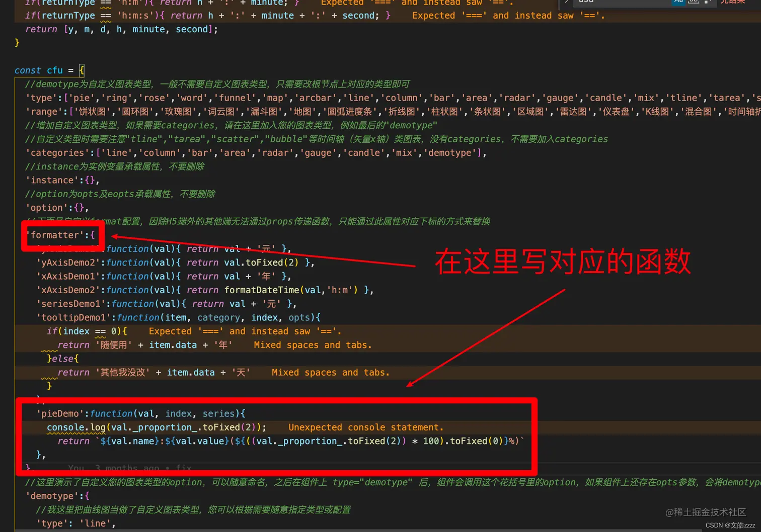Click the console.log statement in pieDemo
Viewport: 761px width, 532px height.
[157, 427]
